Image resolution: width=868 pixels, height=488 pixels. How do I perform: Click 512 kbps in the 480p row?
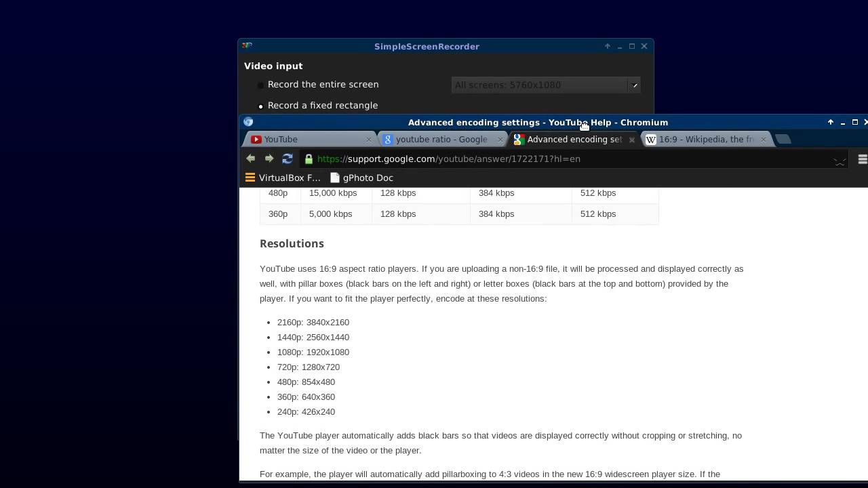[598, 193]
